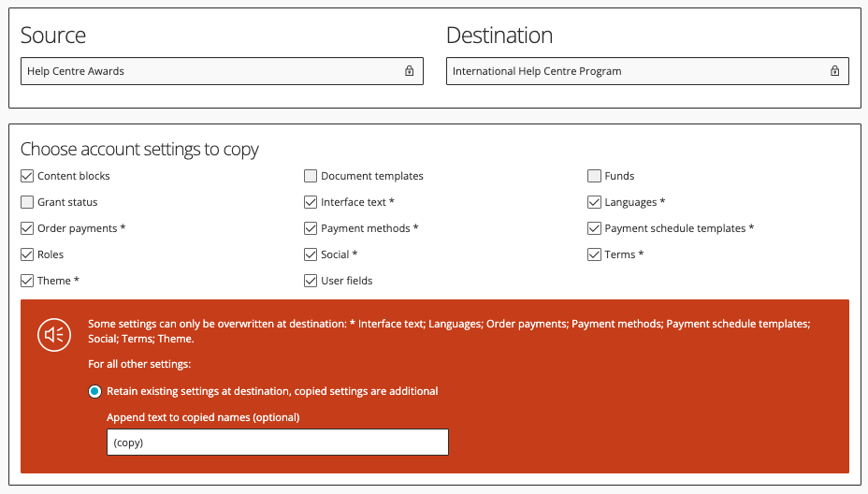Click the Choose account settings to copy heading
Viewport: 868px width, 494px height.
(x=139, y=150)
